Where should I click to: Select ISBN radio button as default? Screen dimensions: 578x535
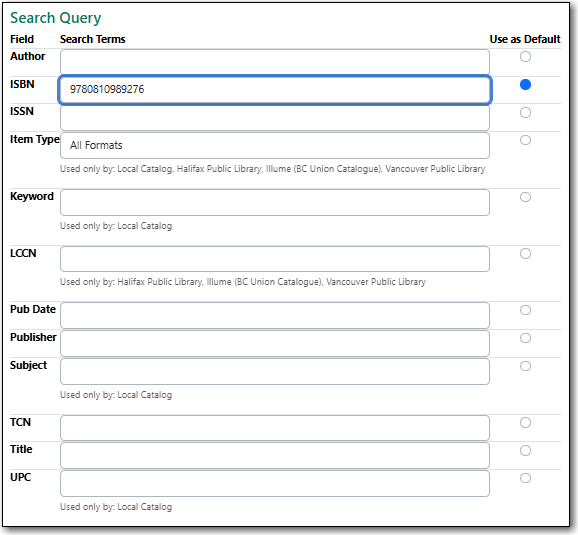click(x=525, y=84)
